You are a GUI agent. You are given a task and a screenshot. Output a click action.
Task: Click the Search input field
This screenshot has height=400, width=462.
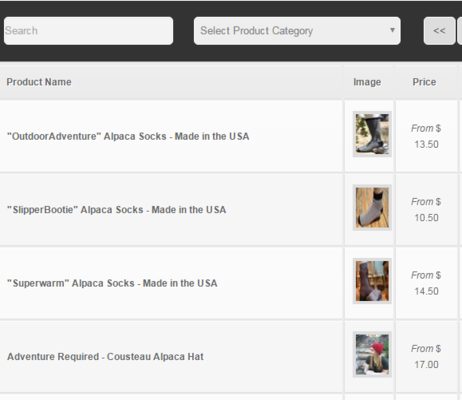[x=88, y=31]
